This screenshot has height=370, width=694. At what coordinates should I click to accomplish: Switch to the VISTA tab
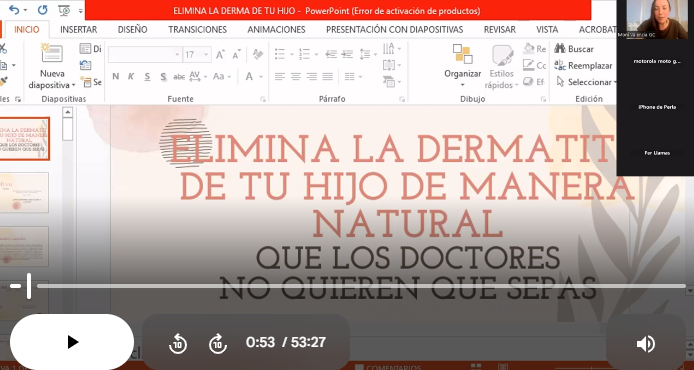click(x=547, y=30)
